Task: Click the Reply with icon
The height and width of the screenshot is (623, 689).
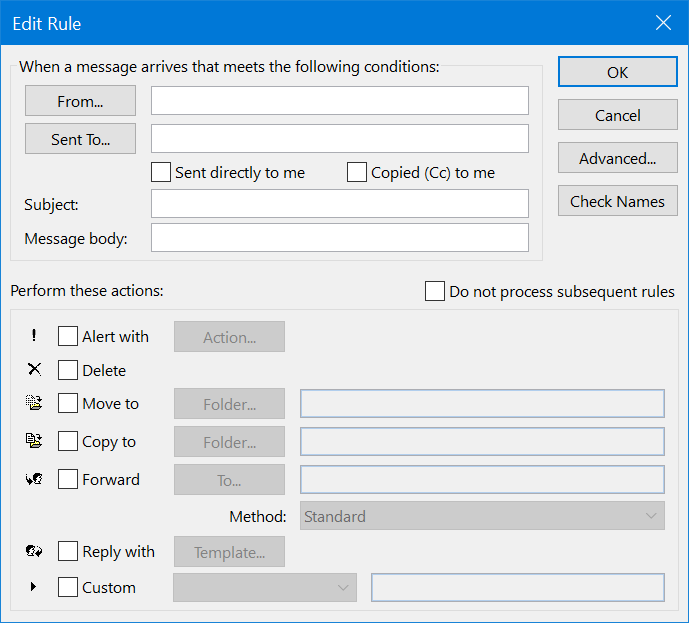Action: 34,551
